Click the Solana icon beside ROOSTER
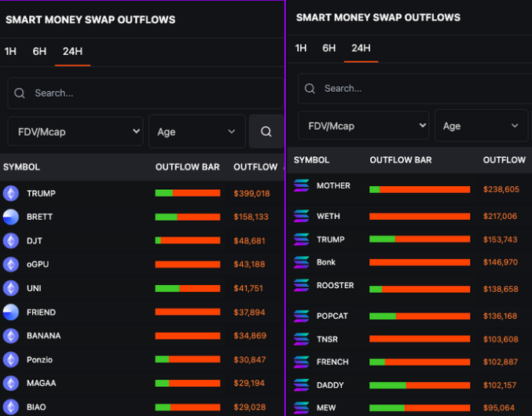Screen dimensions: 532x416 pyautogui.click(x=301, y=285)
